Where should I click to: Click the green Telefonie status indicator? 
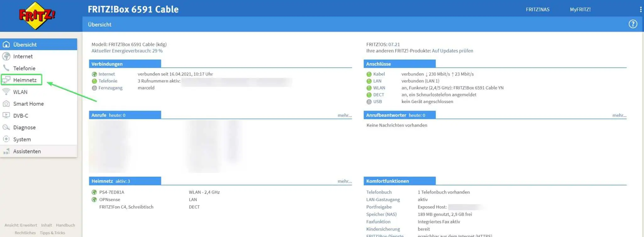[94, 81]
